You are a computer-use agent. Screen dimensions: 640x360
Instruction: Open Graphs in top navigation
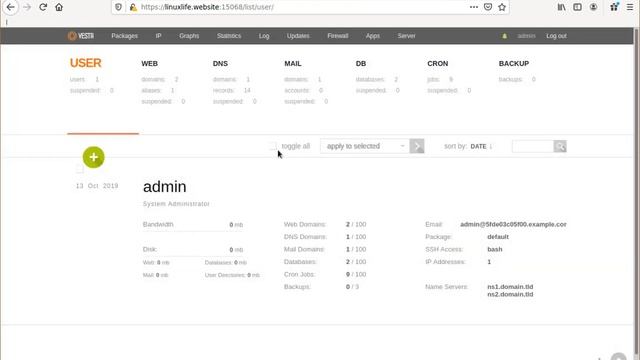pyautogui.click(x=189, y=36)
